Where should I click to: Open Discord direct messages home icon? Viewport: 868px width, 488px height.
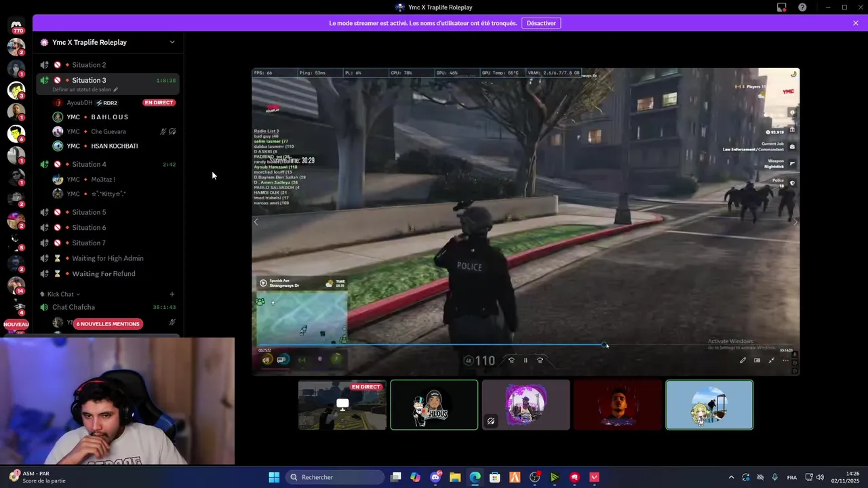[16, 25]
